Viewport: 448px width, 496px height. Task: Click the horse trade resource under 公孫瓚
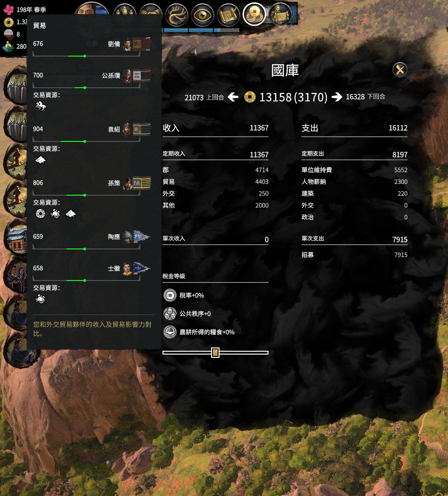[x=41, y=106]
